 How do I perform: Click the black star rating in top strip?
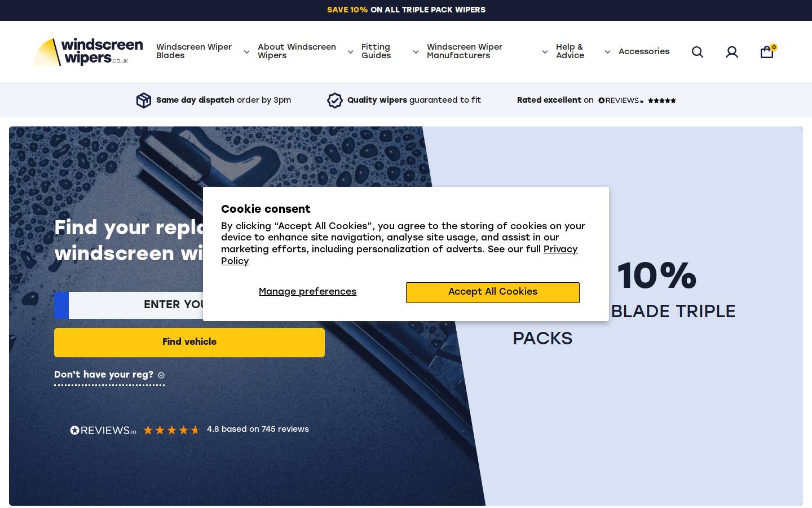(x=662, y=100)
